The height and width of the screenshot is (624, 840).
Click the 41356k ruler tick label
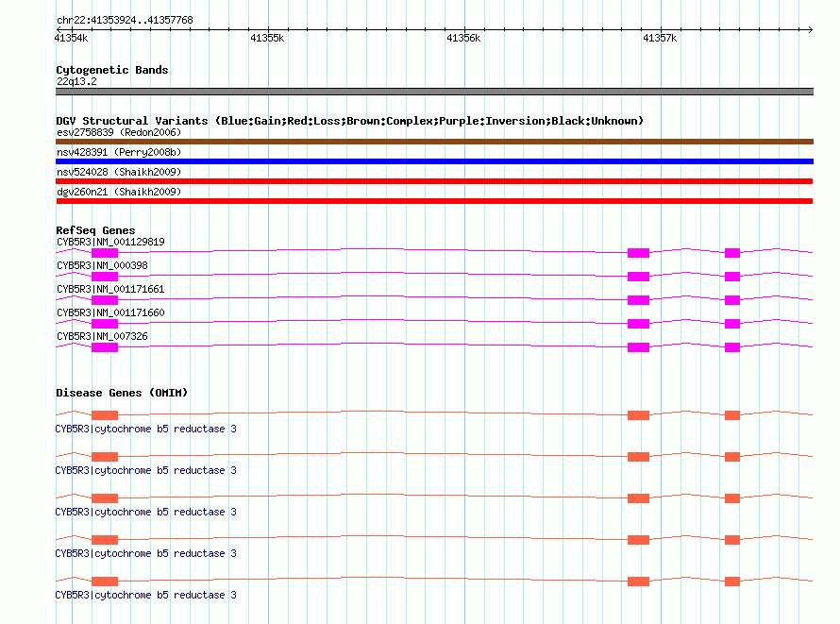click(x=463, y=38)
